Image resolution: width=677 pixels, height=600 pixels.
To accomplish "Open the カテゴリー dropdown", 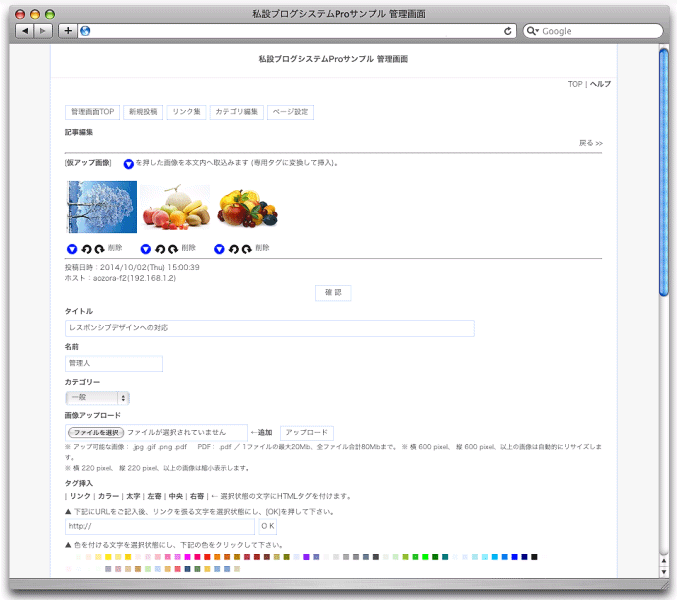I will pos(97,397).
